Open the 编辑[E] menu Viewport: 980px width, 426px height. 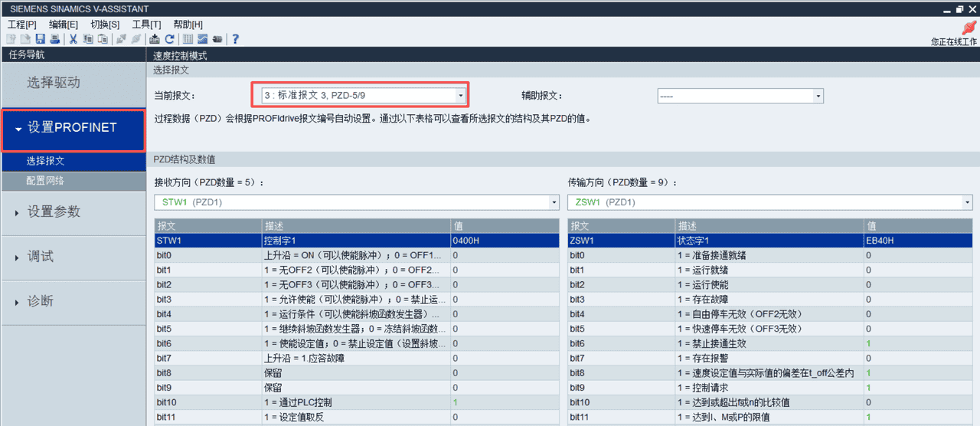[64, 25]
